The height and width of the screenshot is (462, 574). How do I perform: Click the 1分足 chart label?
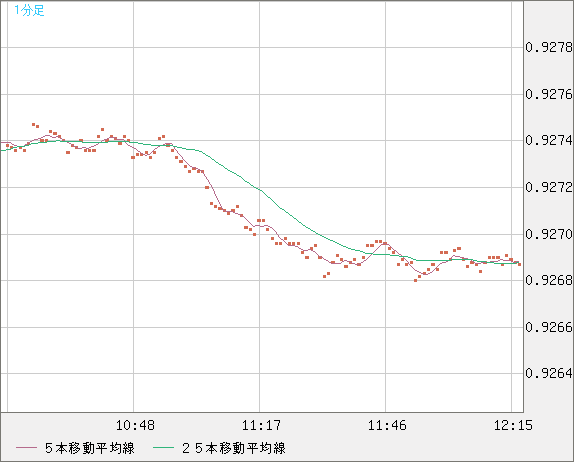(29, 10)
